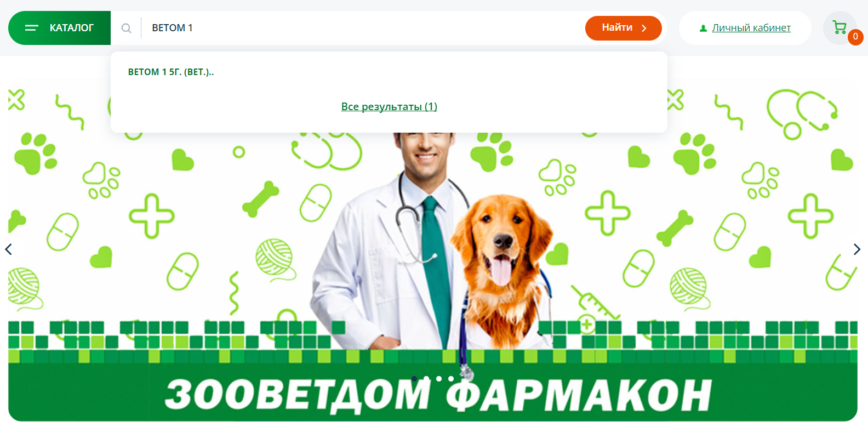868x427 pixels.
Task: Select the first carousel dot
Action: pos(414,379)
